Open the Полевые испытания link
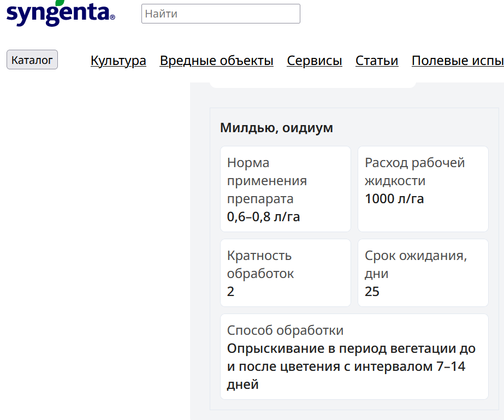Viewport: 504px width, 420px height. 458,61
